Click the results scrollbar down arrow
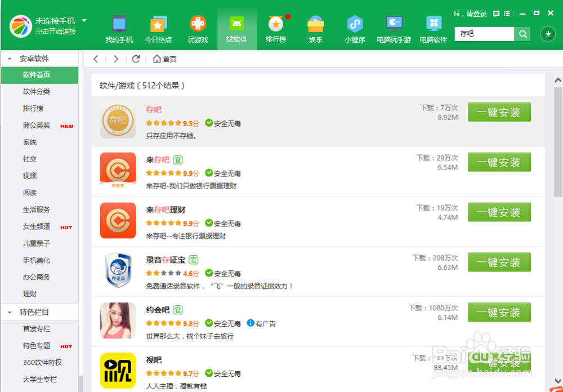Screen dimensions: 563x392 click(x=557, y=381)
